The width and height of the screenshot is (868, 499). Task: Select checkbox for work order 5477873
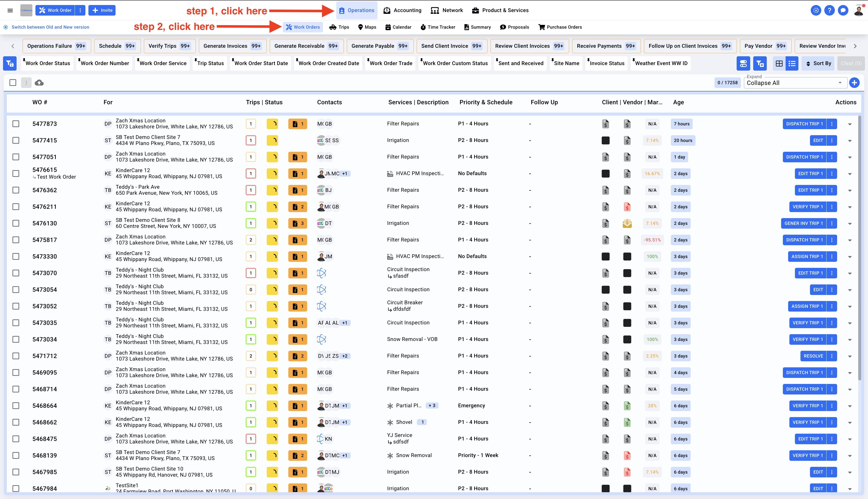pyautogui.click(x=16, y=124)
